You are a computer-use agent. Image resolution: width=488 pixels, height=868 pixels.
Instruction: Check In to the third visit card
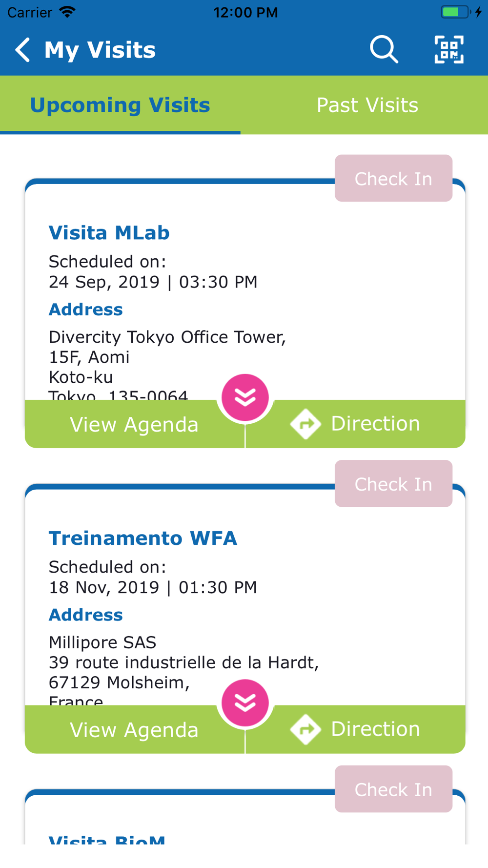click(393, 789)
